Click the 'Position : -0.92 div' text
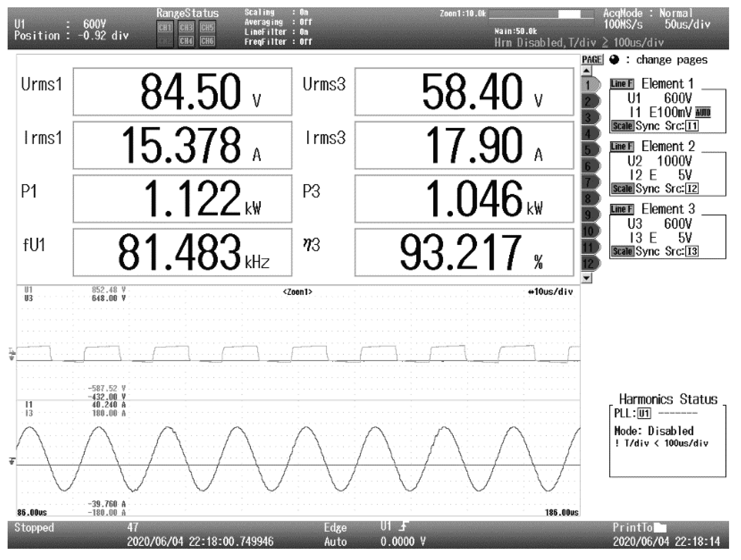 coord(71,35)
